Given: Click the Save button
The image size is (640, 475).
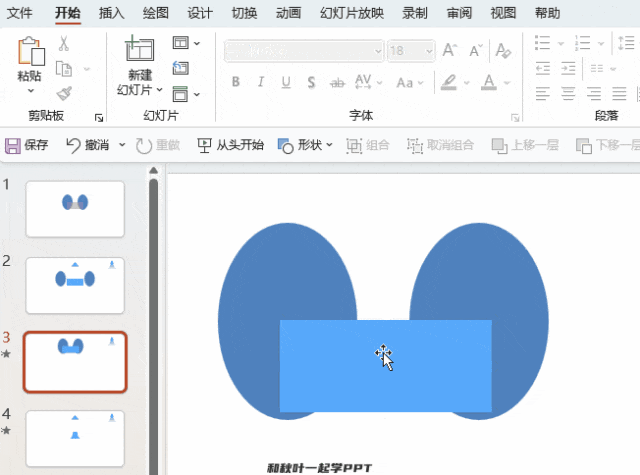Looking at the screenshot, I should tap(27, 145).
